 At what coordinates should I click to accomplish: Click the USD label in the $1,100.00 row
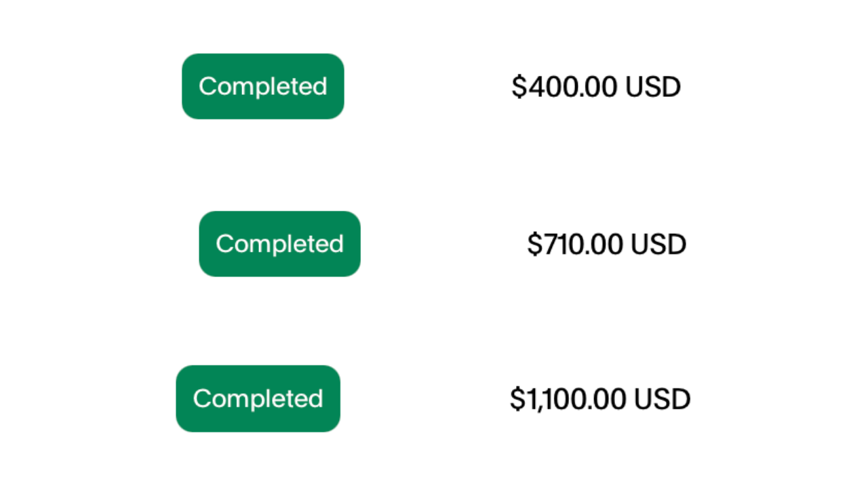coord(662,399)
